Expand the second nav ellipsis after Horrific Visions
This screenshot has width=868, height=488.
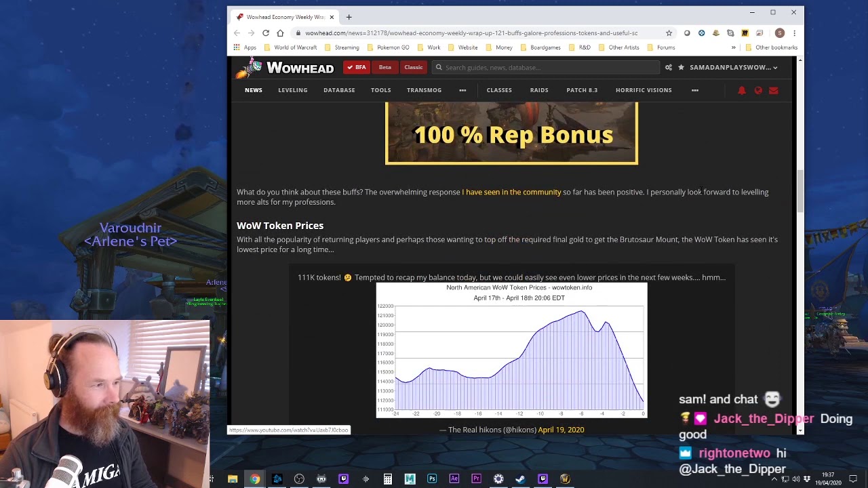(x=695, y=90)
